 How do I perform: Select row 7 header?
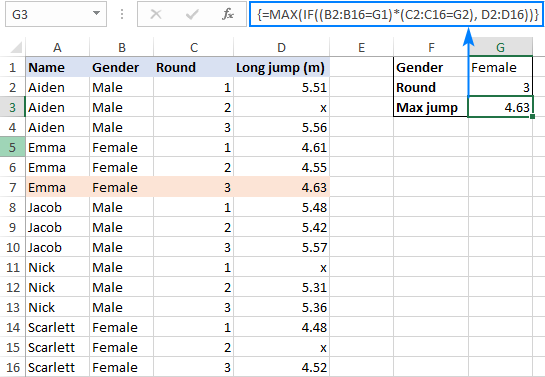13,187
